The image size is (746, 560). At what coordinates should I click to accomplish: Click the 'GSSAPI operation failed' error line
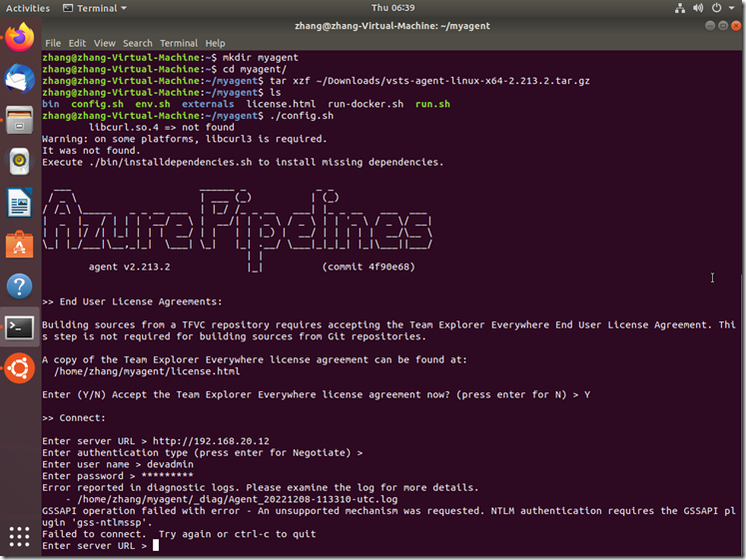coord(388,517)
